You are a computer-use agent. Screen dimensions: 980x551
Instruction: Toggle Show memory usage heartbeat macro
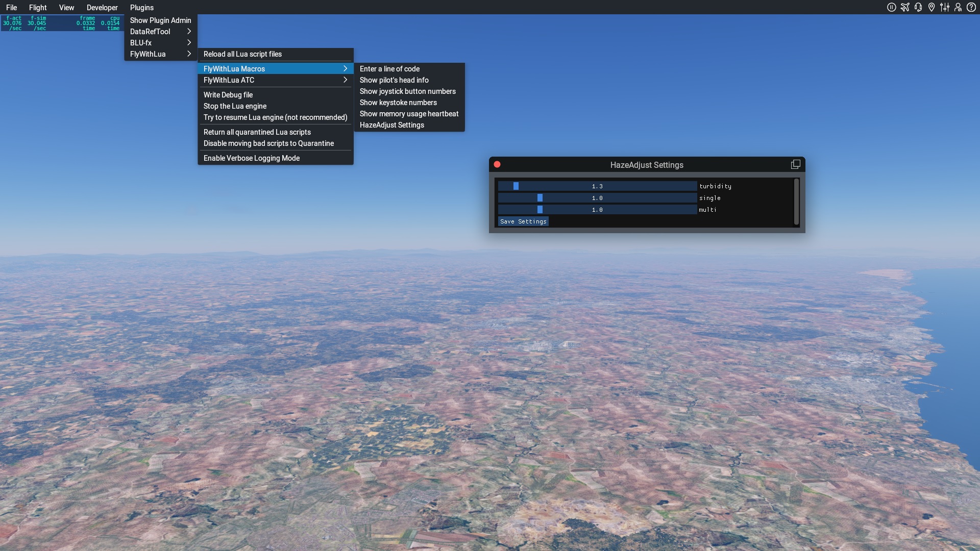409,114
